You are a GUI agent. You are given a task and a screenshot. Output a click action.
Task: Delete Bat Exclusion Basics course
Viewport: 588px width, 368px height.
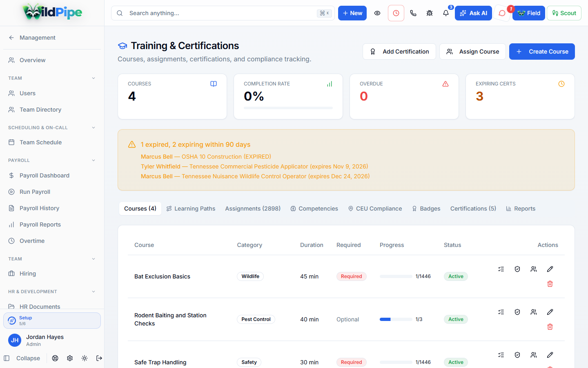pos(550,284)
